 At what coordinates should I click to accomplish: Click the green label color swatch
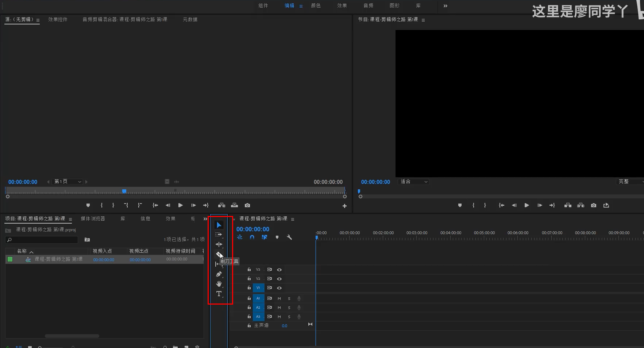(x=10, y=259)
